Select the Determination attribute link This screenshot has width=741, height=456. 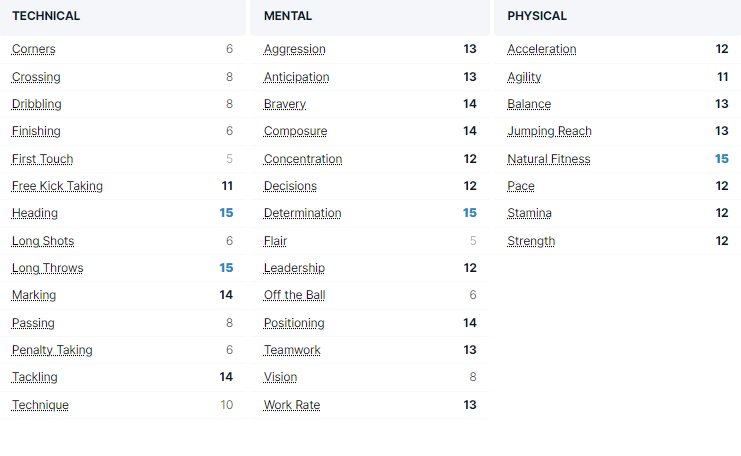click(302, 213)
